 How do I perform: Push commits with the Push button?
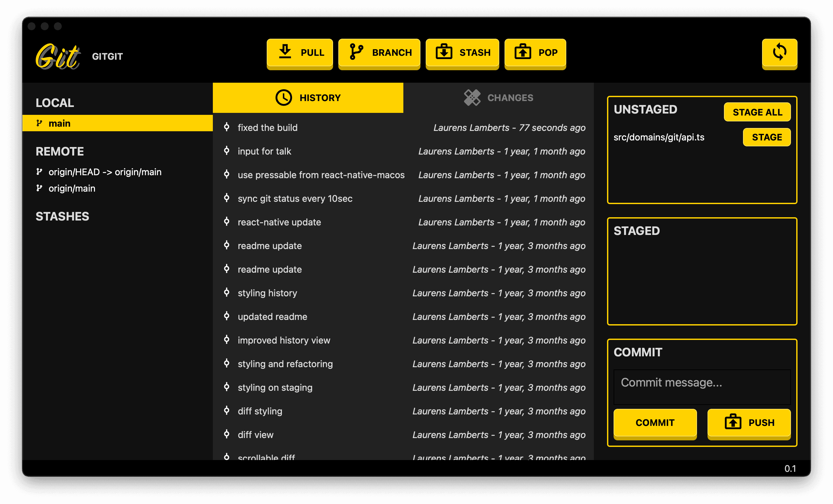749,423
